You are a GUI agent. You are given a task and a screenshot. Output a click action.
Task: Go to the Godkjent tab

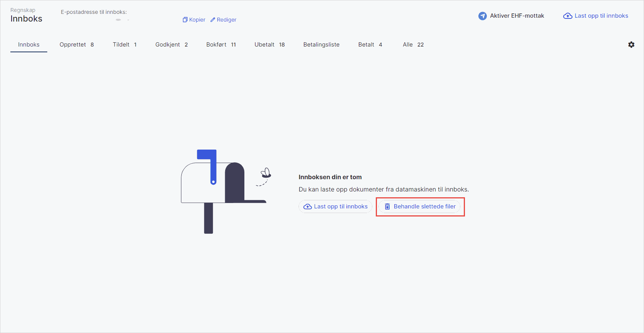[171, 45]
